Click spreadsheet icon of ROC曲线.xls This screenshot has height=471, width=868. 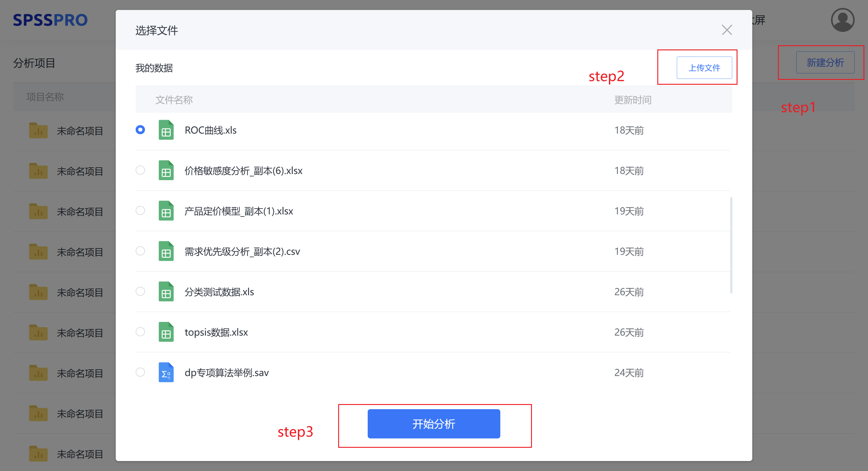[x=166, y=130]
